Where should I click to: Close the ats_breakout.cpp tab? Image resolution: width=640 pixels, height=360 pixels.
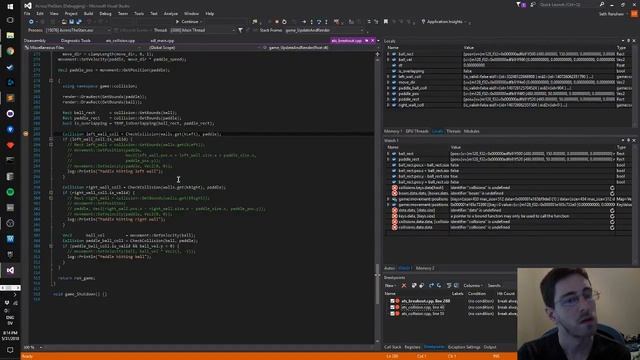coord(373,41)
